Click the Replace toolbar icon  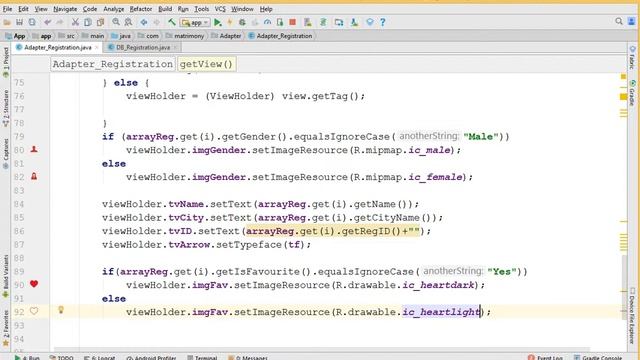click(128, 22)
